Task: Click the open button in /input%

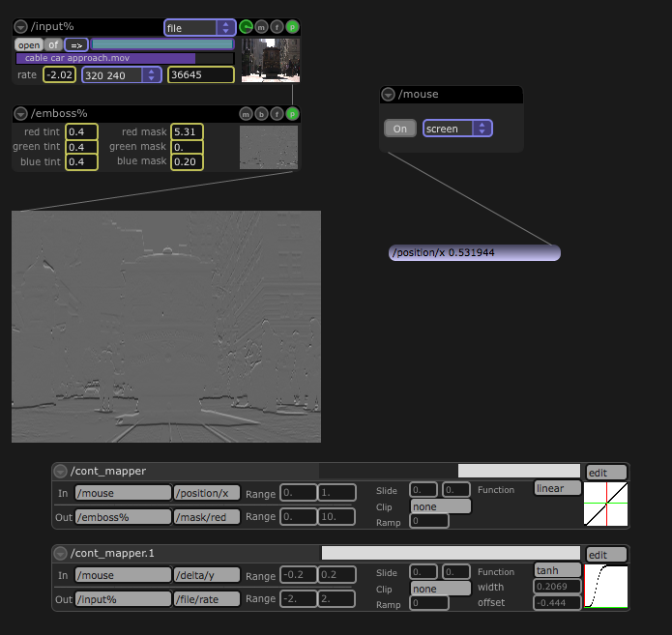Action: 29,44
